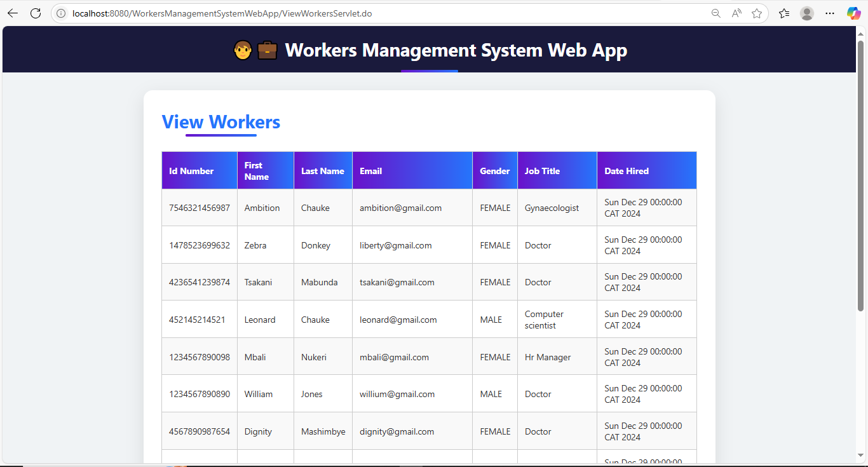The image size is (868, 467).
Task: Navigate back using the browser back arrow
Action: pos(13,13)
